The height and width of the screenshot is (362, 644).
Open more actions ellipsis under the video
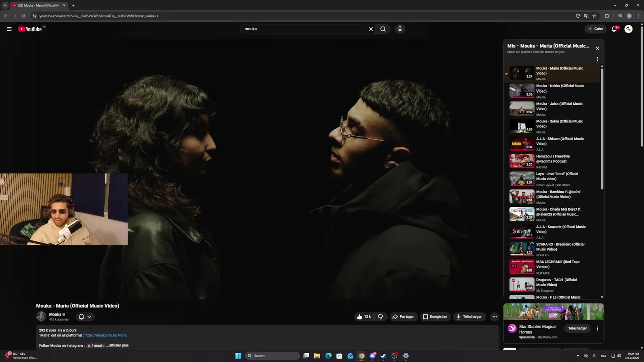pyautogui.click(x=494, y=317)
